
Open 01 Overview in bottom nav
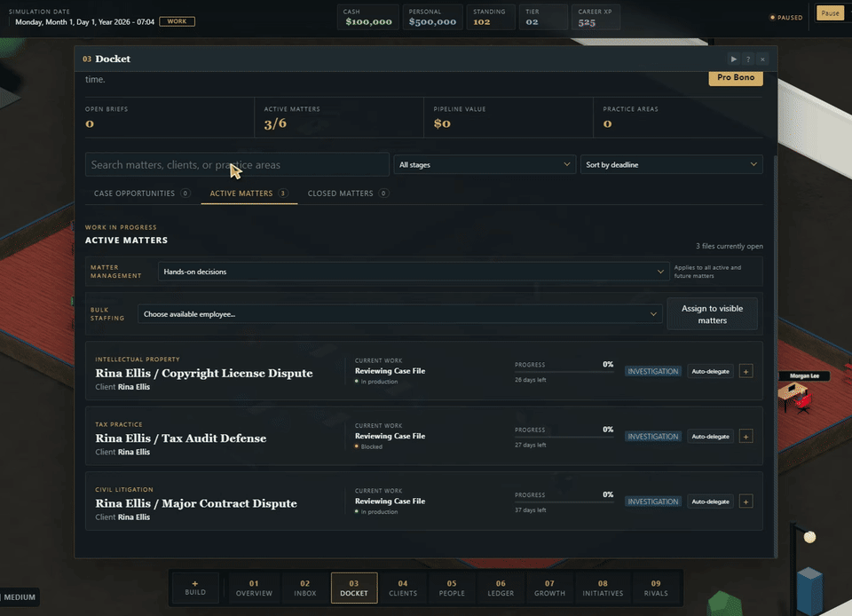click(x=254, y=588)
